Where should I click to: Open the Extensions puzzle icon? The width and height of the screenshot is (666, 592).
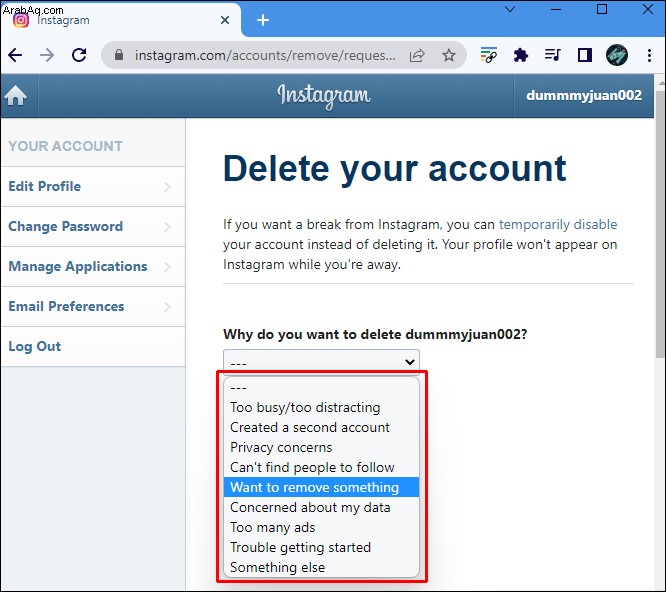[521, 55]
